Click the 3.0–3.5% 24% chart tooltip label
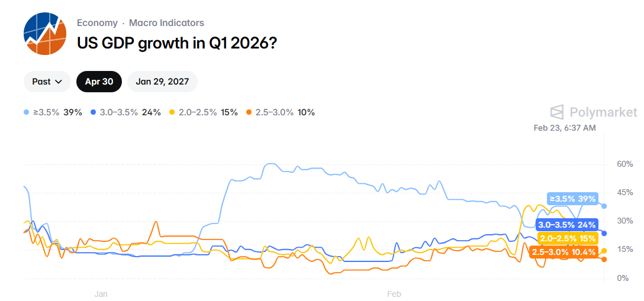 [x=566, y=225]
